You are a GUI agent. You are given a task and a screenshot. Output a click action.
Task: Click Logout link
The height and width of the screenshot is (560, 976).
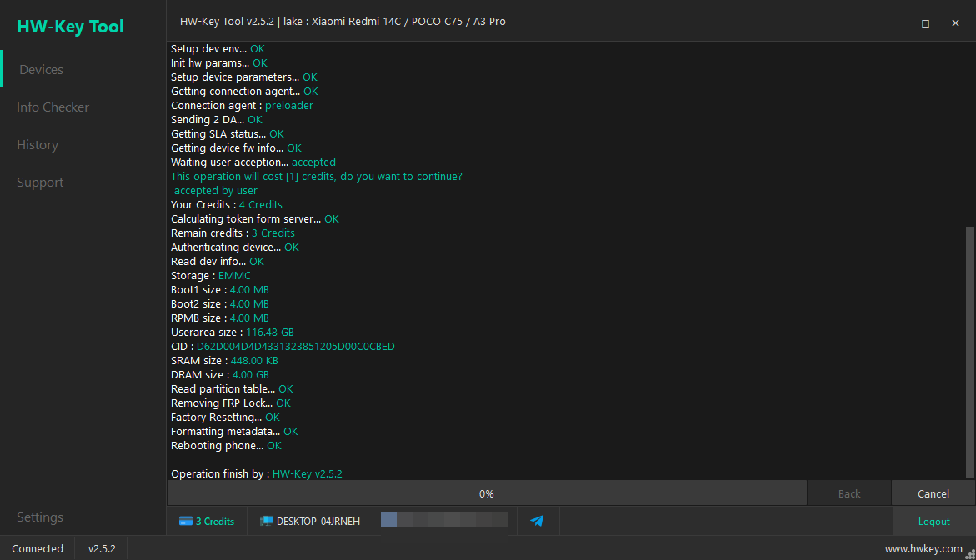[933, 522]
